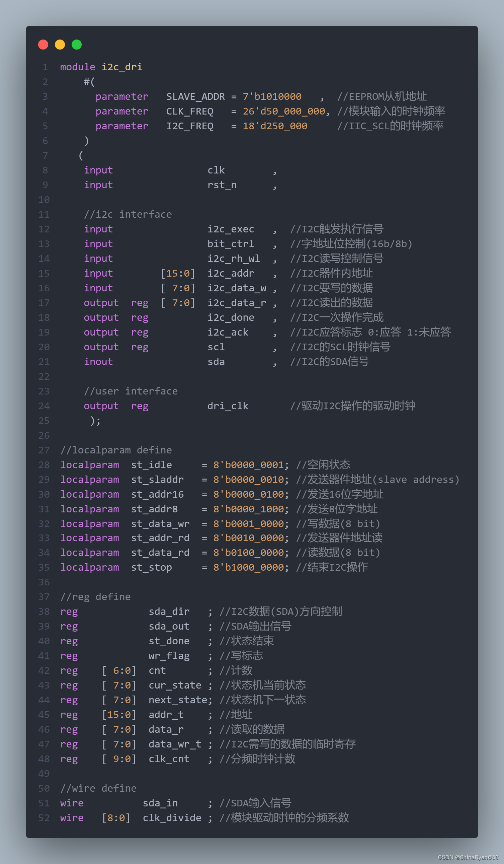Screen dimensions: 504x864
Task: Click the next_state register name
Action: pos(178,701)
